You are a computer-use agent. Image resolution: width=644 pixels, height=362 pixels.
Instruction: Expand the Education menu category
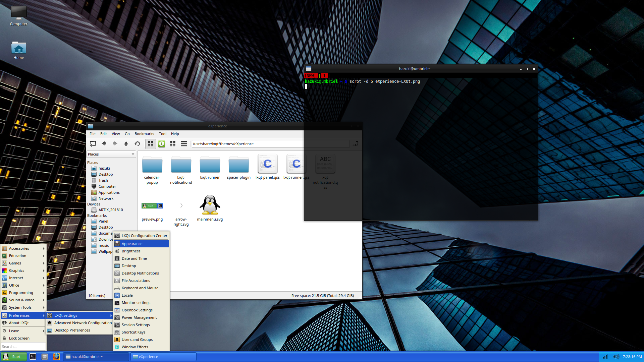pos(23,256)
